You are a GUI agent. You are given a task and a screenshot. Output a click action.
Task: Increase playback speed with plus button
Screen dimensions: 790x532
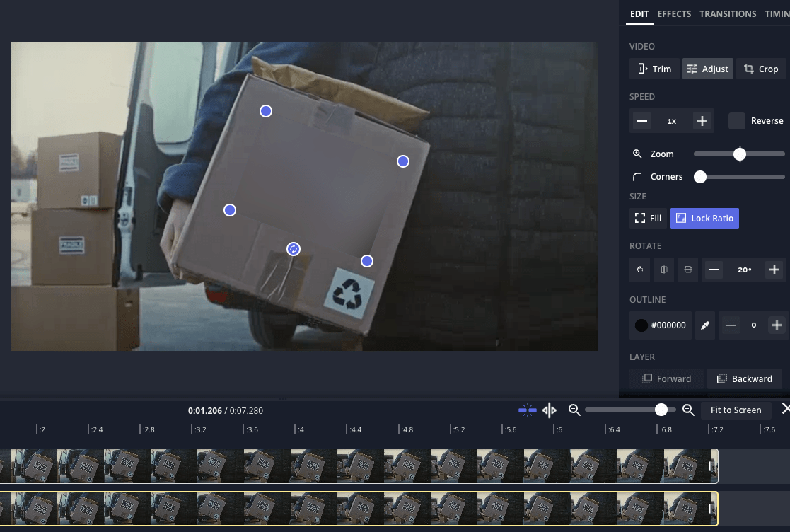(x=702, y=121)
